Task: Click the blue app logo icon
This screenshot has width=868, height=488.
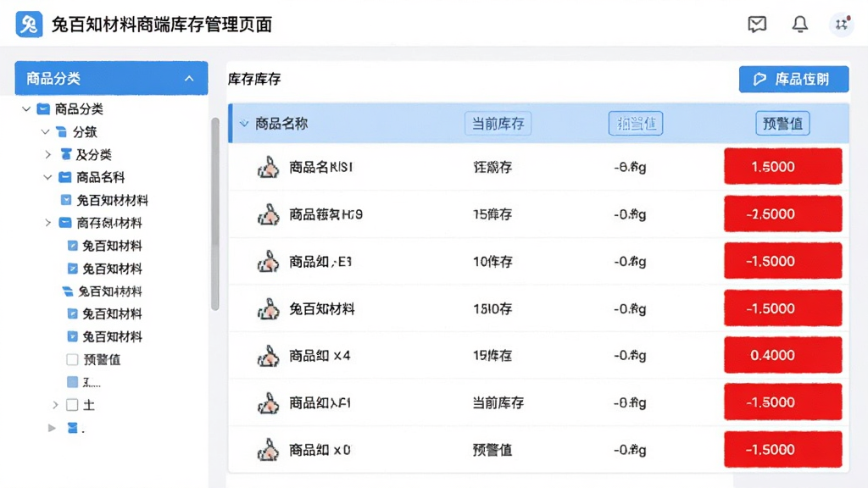Action: pos(29,25)
